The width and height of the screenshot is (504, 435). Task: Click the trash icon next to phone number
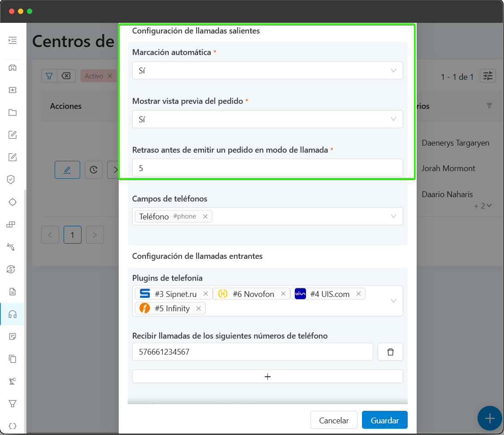[x=390, y=352]
